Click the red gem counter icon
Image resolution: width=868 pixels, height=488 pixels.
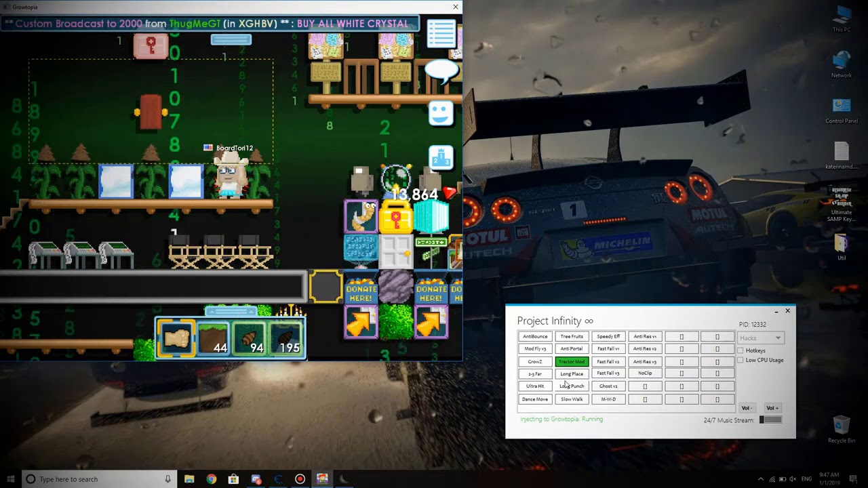coord(449,194)
